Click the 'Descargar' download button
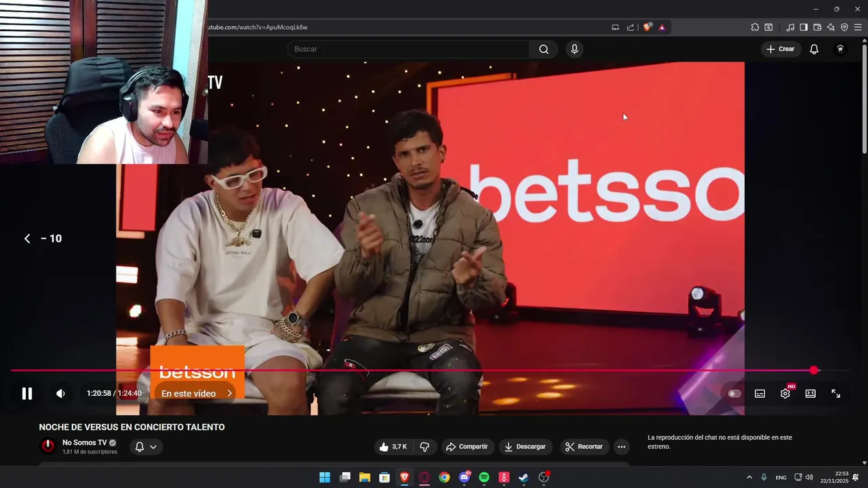Screen dimensions: 868x488 click(526, 447)
